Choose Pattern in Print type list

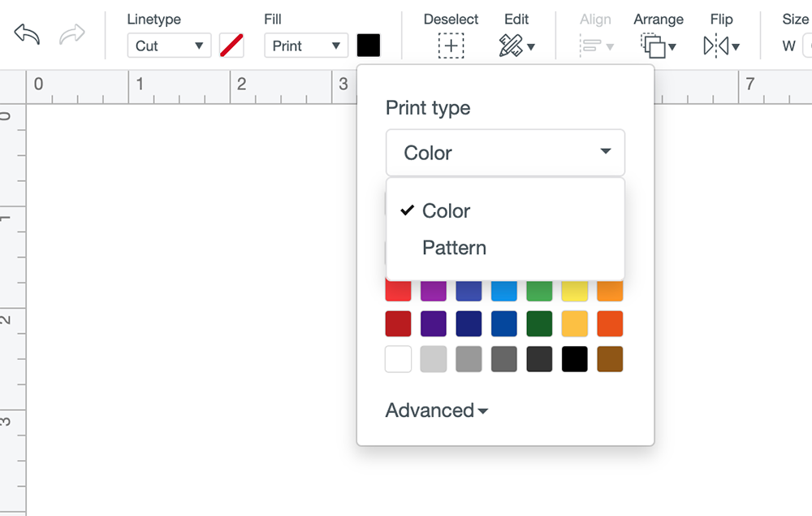[505, 248]
